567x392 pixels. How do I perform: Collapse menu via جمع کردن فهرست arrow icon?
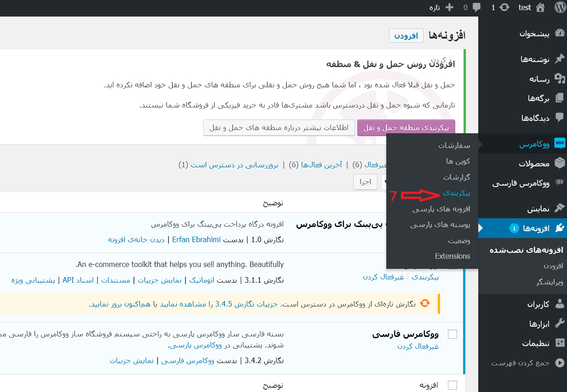[559, 363]
